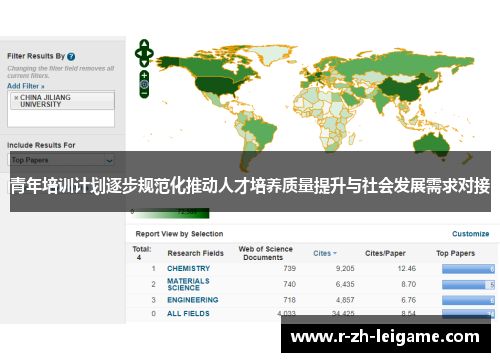Open the CHEMISTRY research field
This screenshot has height=362, width=500.
pyautogui.click(x=189, y=268)
